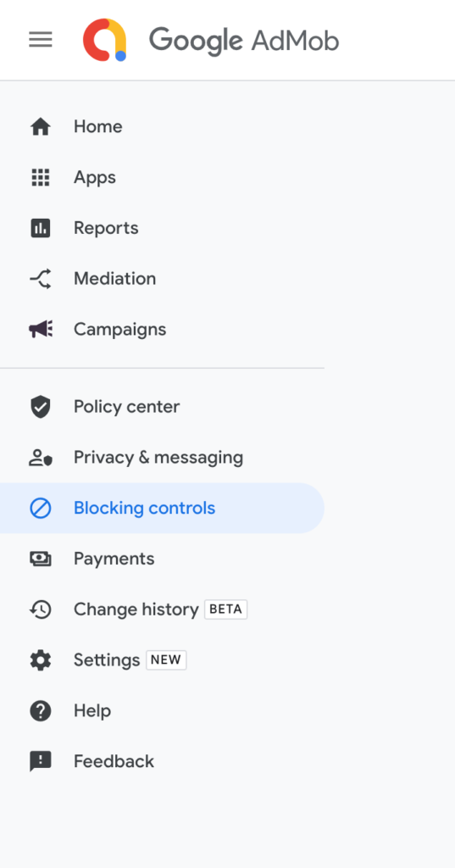
Task: Click the Payments cash icon
Action: coord(41,559)
